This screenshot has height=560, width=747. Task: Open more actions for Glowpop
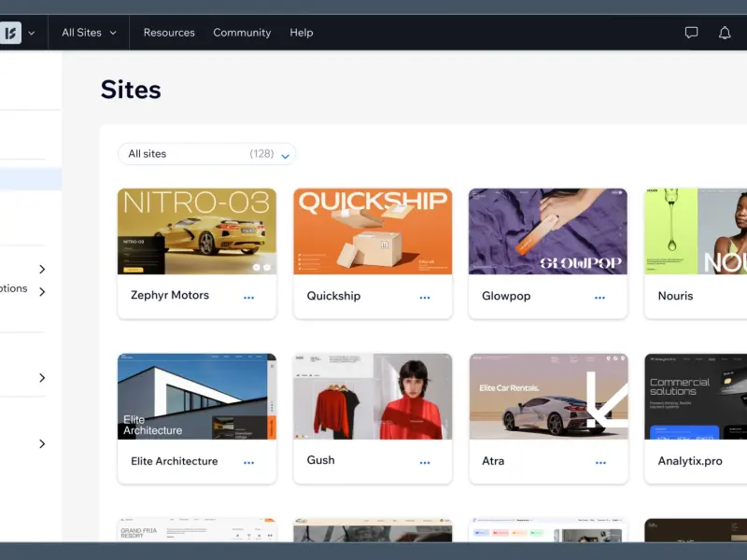point(599,298)
